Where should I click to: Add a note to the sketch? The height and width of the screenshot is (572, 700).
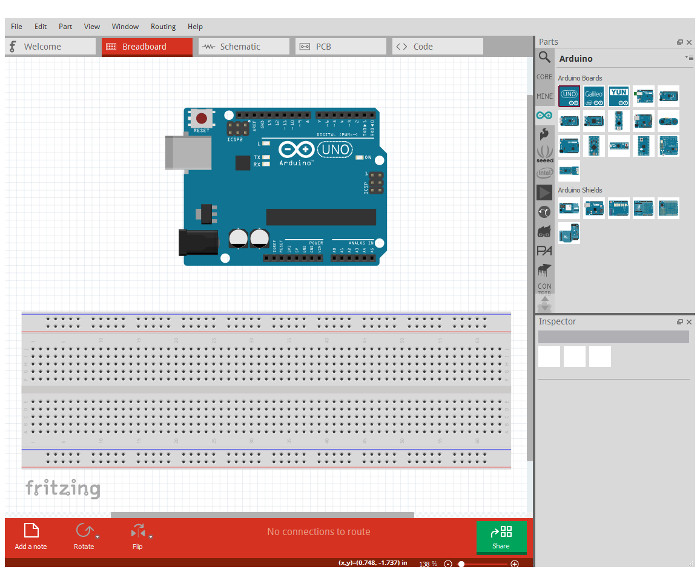pyautogui.click(x=31, y=536)
